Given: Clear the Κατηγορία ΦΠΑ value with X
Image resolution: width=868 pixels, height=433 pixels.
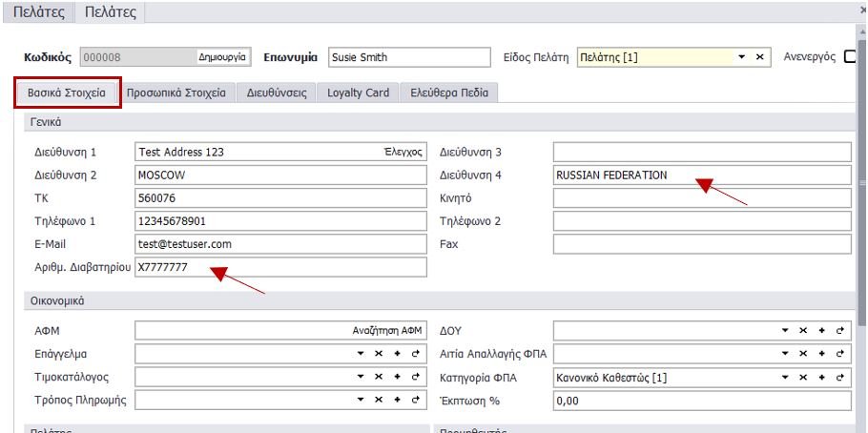Looking at the screenshot, I should click(x=803, y=377).
